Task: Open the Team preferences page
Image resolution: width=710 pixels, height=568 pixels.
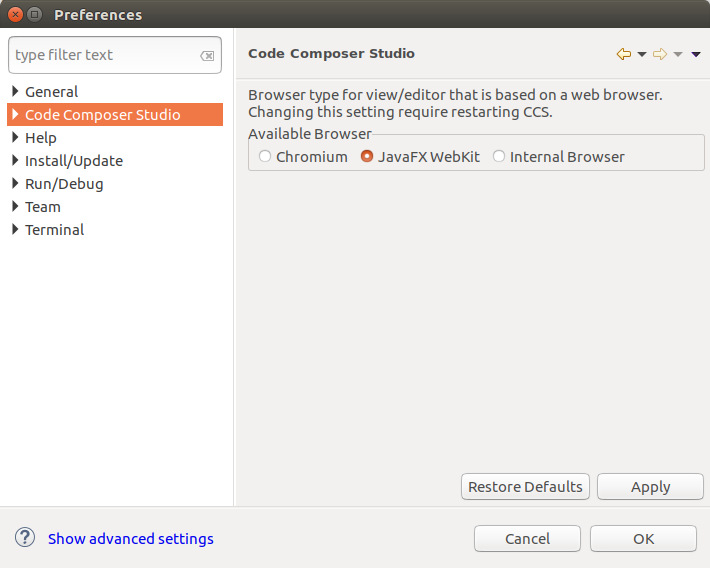Action: (x=43, y=207)
